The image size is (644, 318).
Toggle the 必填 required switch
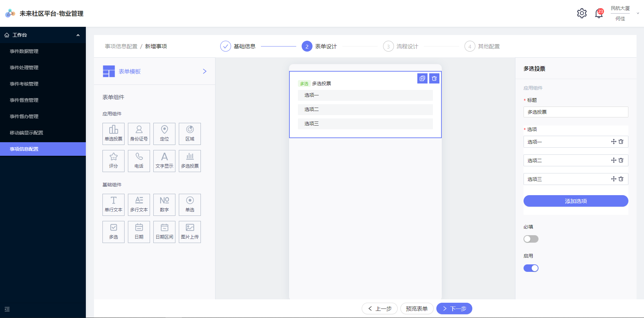click(531, 239)
